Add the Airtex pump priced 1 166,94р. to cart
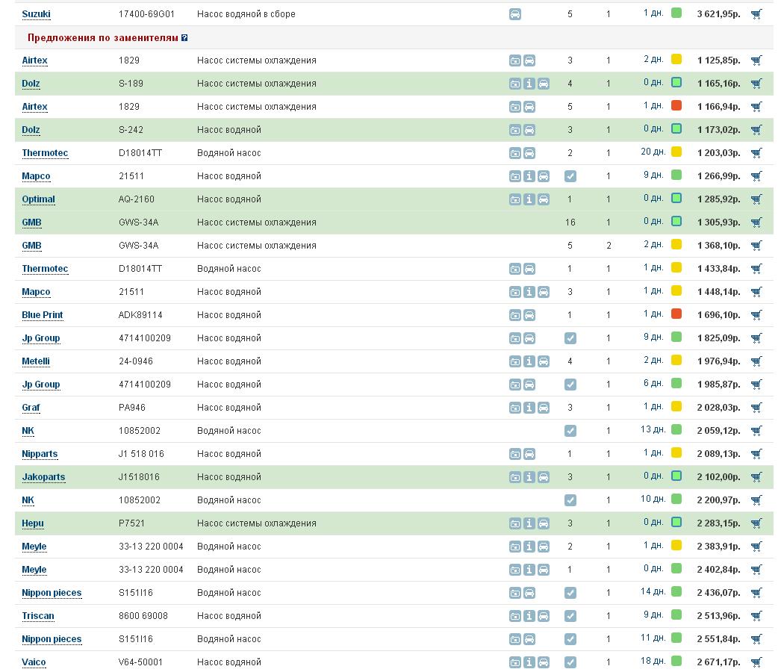This screenshot has width=784, height=672. coord(756,107)
